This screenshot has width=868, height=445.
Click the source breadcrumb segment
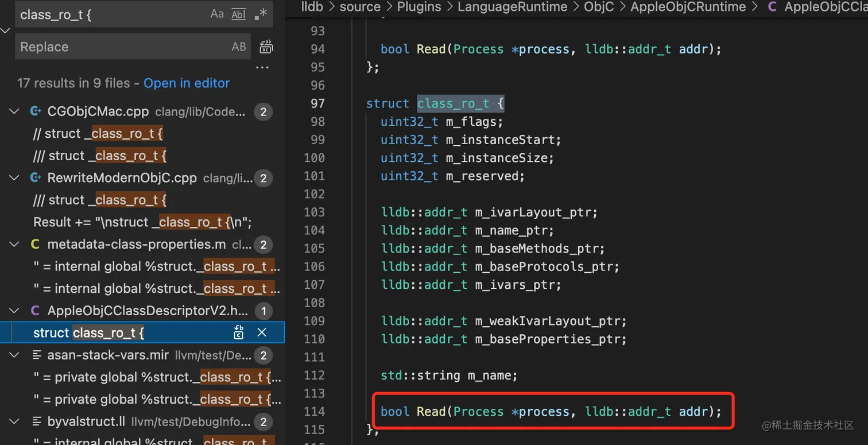(x=360, y=7)
